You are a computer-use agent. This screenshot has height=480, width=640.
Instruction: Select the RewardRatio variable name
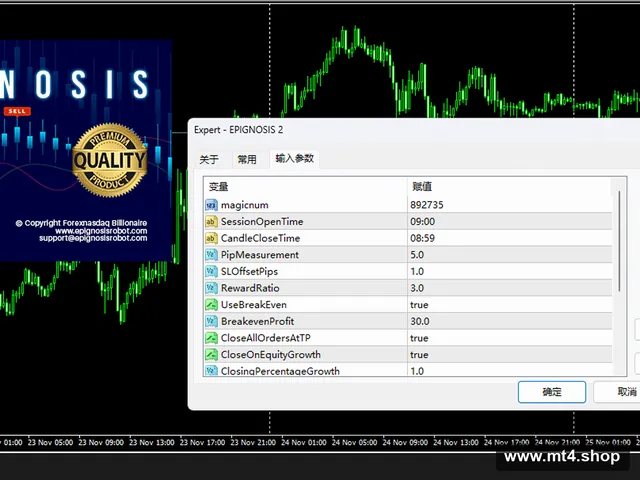coord(250,288)
